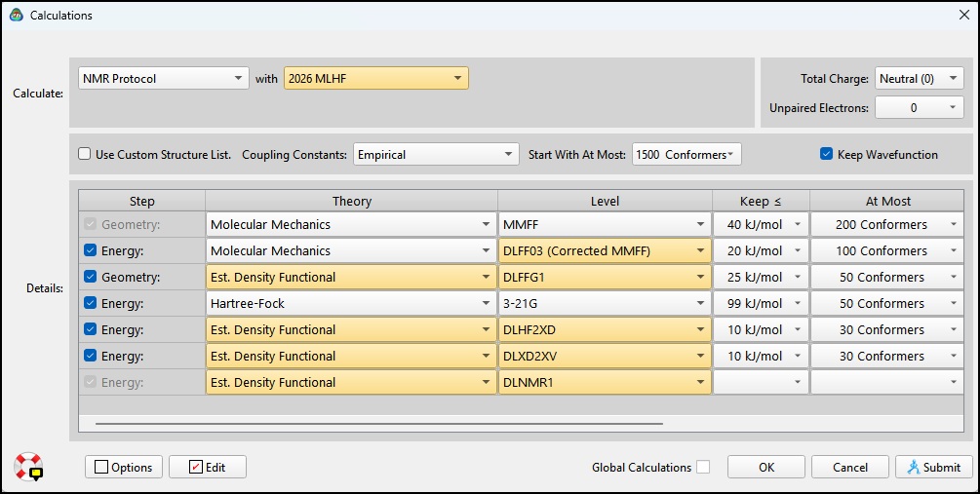This screenshot has height=494, width=980.
Task: Open the MMFF level dropdown
Action: 605,224
